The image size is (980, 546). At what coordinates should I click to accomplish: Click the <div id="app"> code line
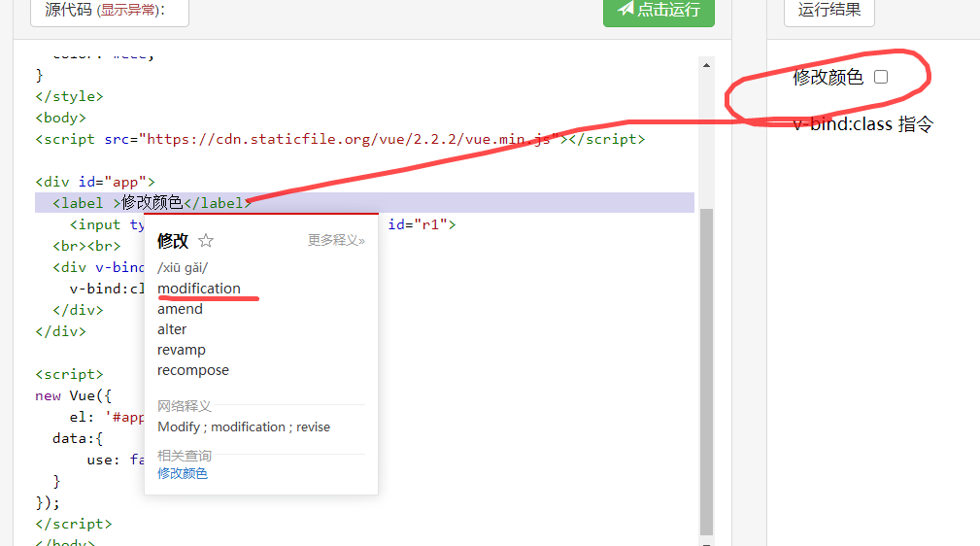coord(95,182)
